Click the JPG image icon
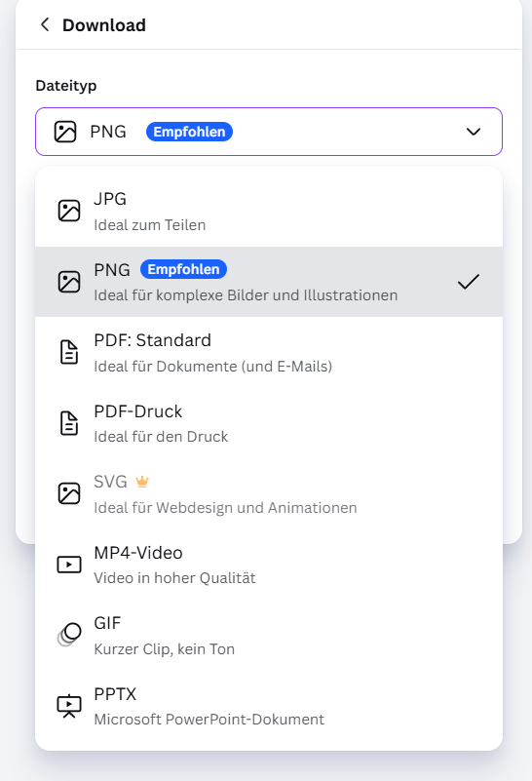This screenshot has height=781, width=532. click(69, 211)
